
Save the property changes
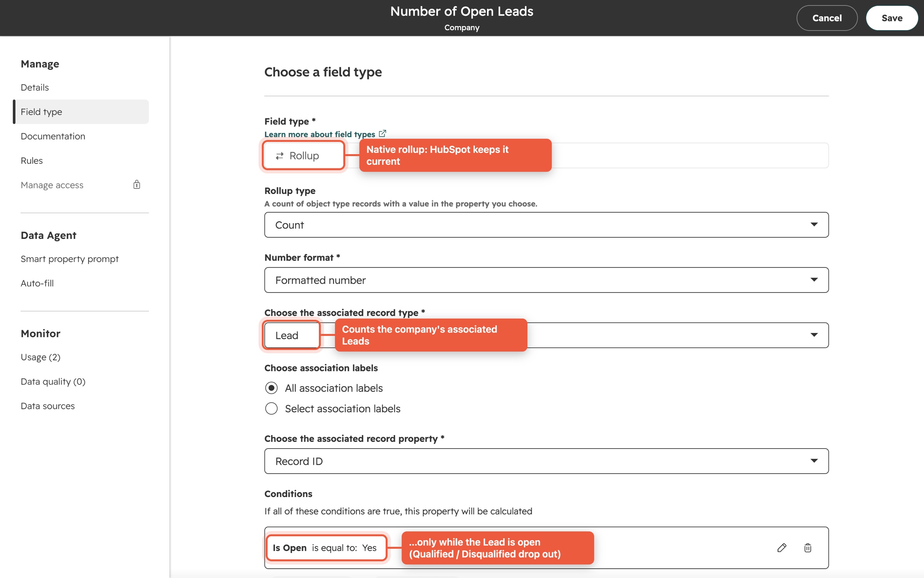(892, 18)
